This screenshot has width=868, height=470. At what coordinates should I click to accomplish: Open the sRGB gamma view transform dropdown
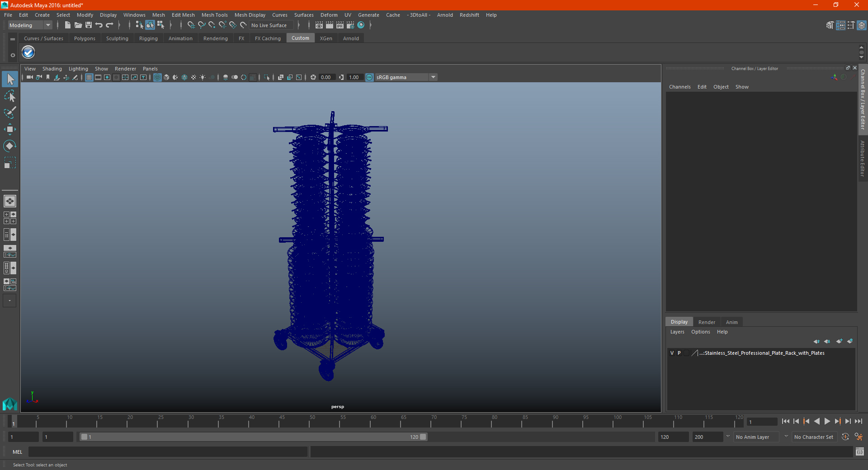pyautogui.click(x=406, y=77)
